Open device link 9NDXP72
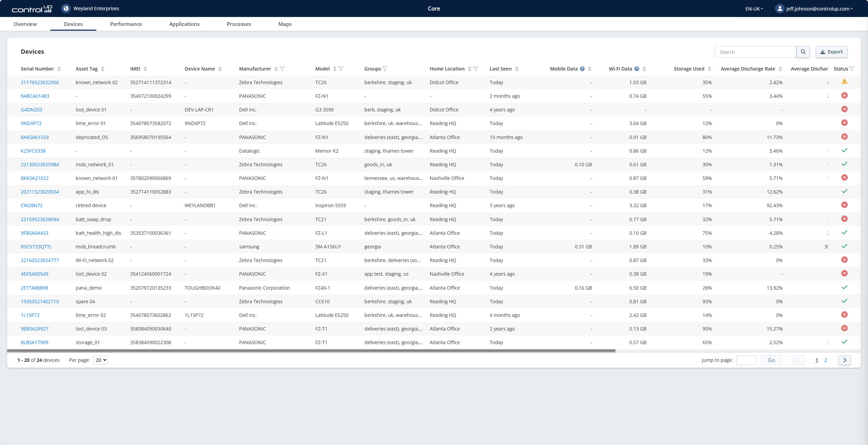Viewport: 868px width, 445px height. tap(31, 123)
